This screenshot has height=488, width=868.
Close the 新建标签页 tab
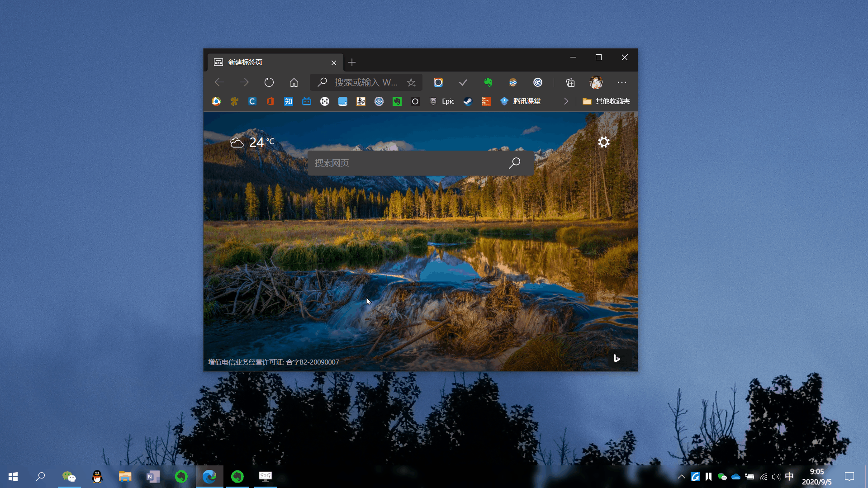[334, 63]
